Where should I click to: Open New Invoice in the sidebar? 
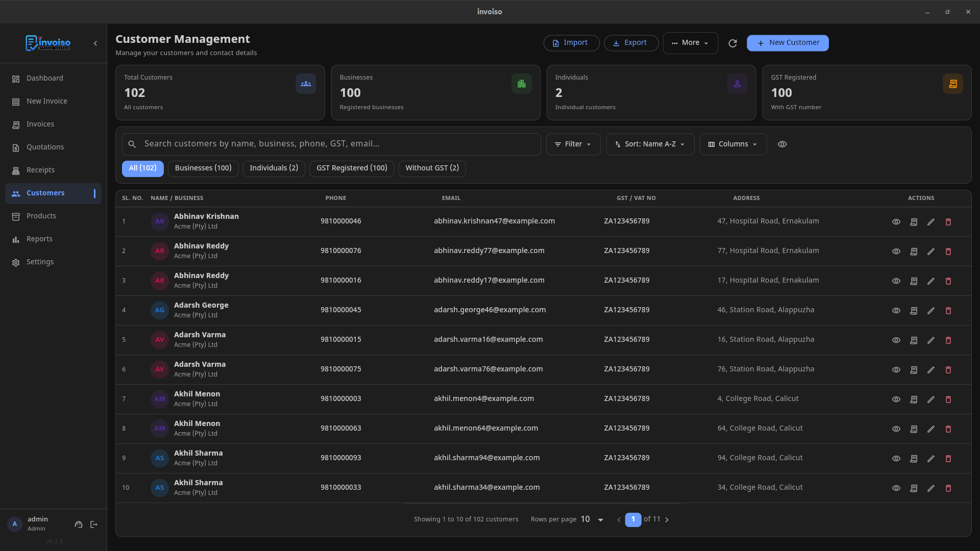tap(53, 102)
